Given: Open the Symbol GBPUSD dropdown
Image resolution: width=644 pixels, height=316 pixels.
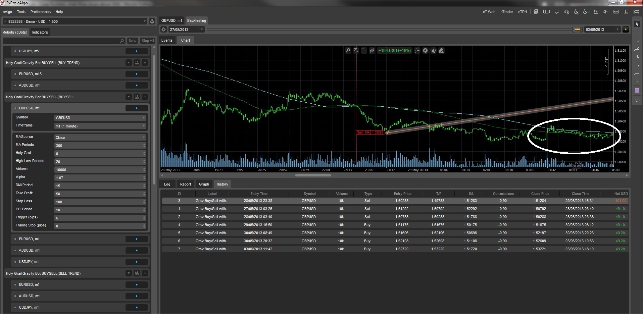Looking at the screenshot, I should tap(100, 118).
